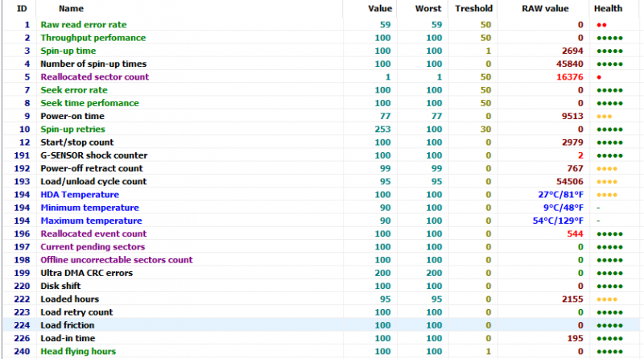Screen dimensions: 644x359
Task: Click the two red health dots for Raw read error rate
Action: pos(601,25)
